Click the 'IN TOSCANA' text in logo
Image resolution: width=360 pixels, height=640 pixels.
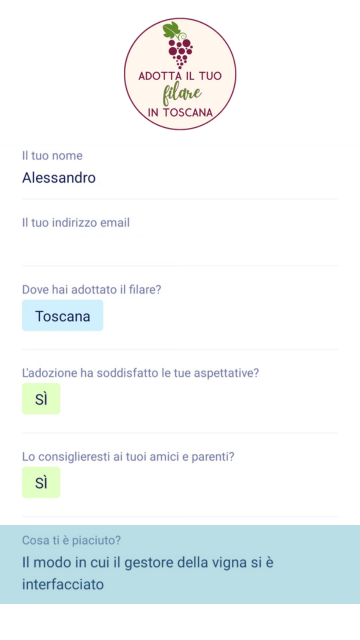coord(180,113)
